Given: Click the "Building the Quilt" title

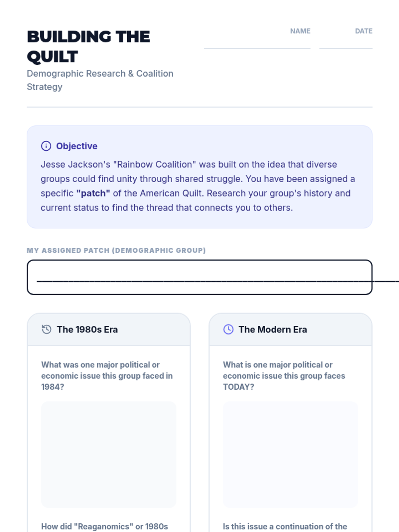Looking at the screenshot, I should [88, 47].
